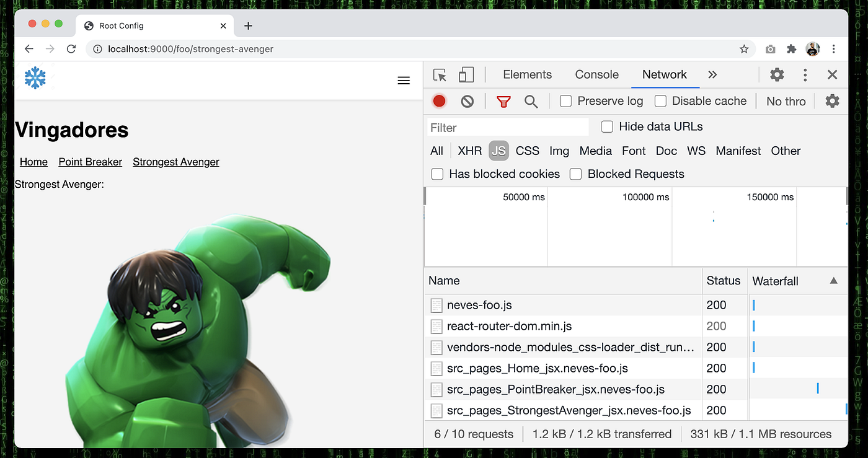The image size is (868, 458).
Task: Open network search with the magnifier icon
Action: (531, 102)
